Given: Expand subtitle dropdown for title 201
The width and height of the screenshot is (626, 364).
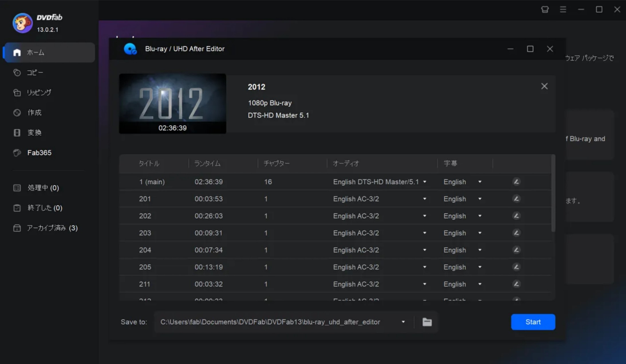Looking at the screenshot, I should click(x=480, y=199).
